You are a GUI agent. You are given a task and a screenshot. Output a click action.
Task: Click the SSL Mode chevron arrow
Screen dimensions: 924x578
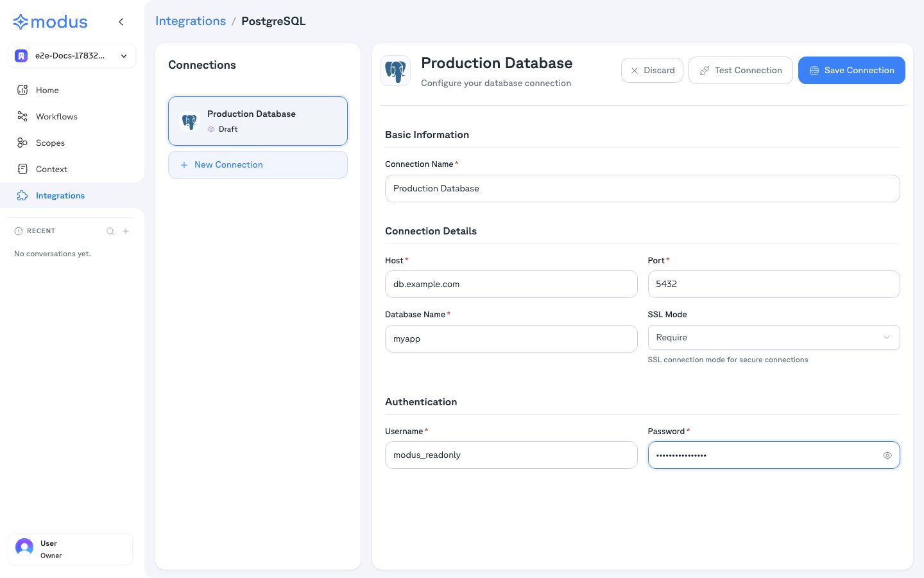coord(887,338)
